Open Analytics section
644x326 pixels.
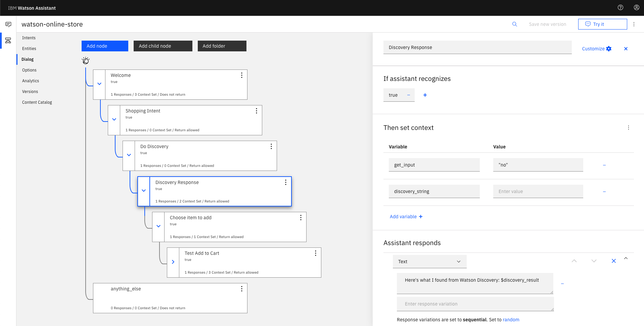click(31, 81)
